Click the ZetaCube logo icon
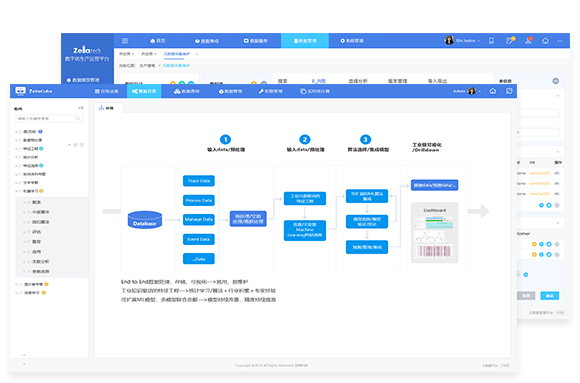The height and width of the screenshot is (383, 580). point(20,91)
